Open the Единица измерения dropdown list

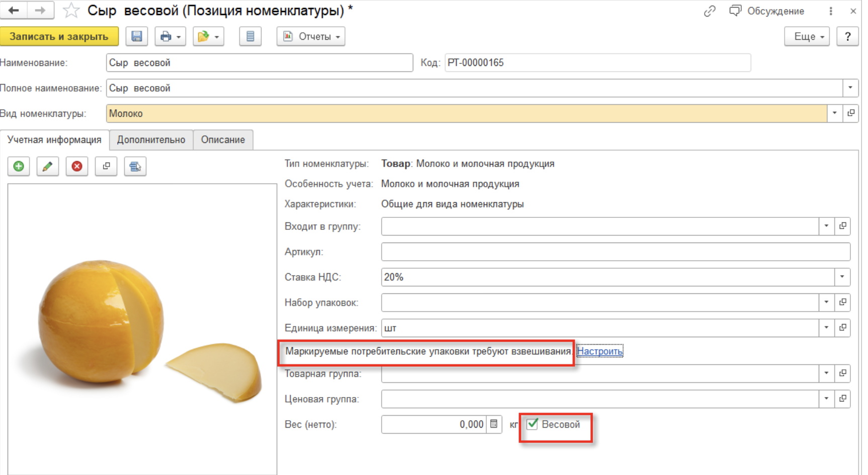[x=826, y=328]
